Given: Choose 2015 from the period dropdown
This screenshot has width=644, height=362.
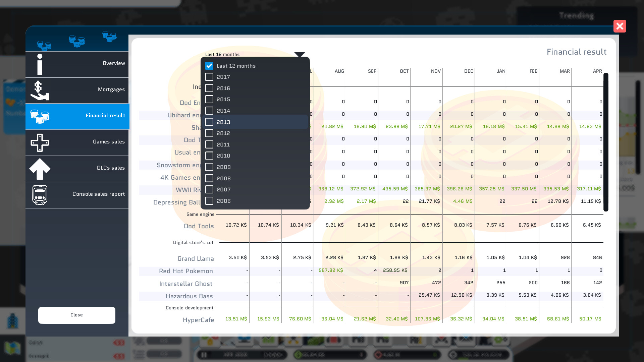Looking at the screenshot, I should click(x=223, y=100).
